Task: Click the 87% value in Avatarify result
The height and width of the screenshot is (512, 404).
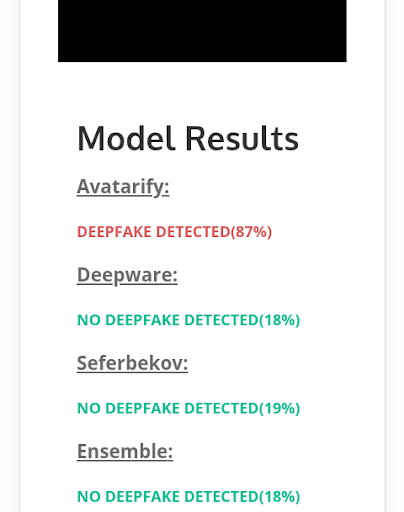Action: coord(251,232)
